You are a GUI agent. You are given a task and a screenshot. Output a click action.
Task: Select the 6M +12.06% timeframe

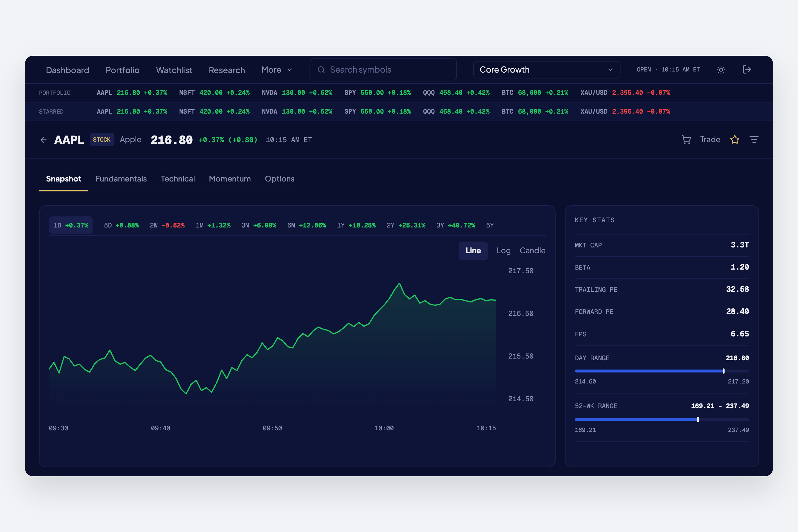[x=307, y=225]
